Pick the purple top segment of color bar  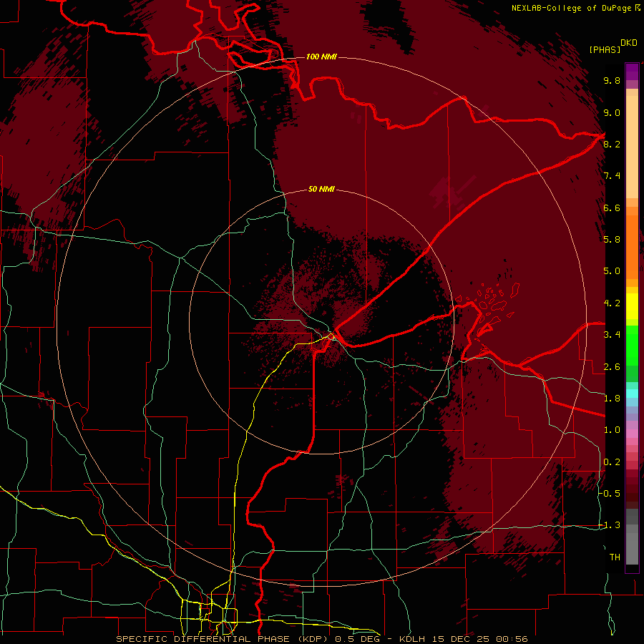coord(632,72)
